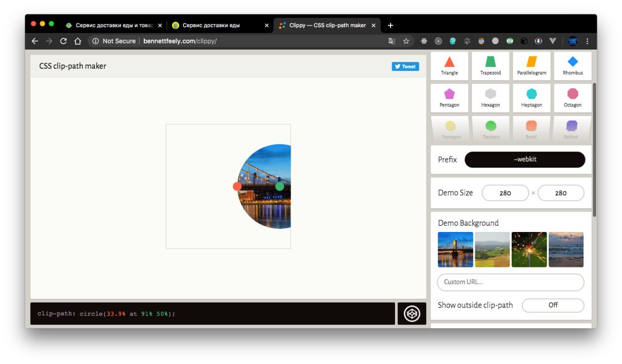Screen dimensions: 622x364
Task: Click the Tweet button
Action: (x=405, y=66)
